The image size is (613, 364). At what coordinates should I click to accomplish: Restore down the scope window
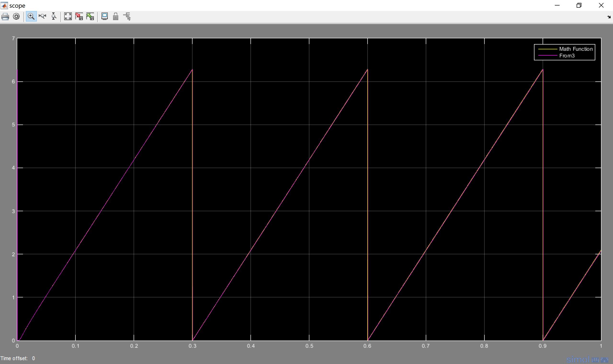point(579,6)
